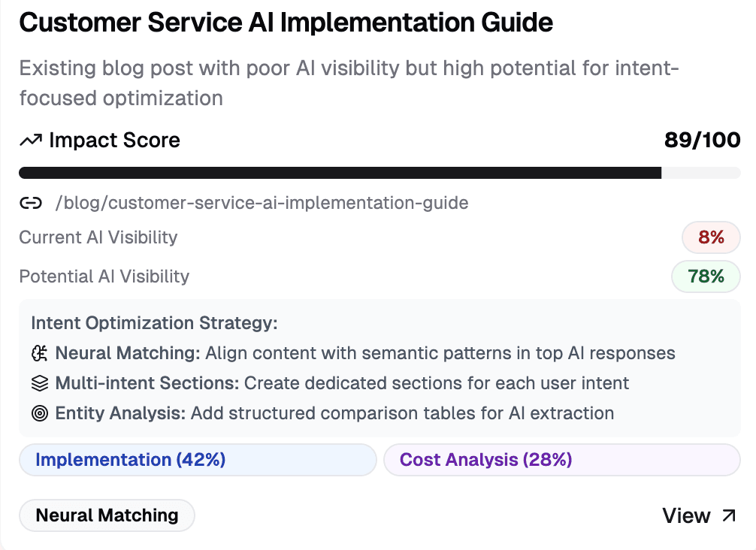Click the Neural Matching brain icon
The width and height of the screenshot is (756, 550).
(x=40, y=353)
